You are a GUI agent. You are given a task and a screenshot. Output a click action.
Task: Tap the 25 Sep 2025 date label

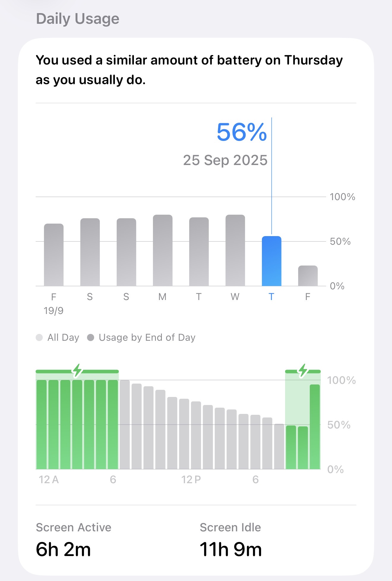pyautogui.click(x=225, y=160)
